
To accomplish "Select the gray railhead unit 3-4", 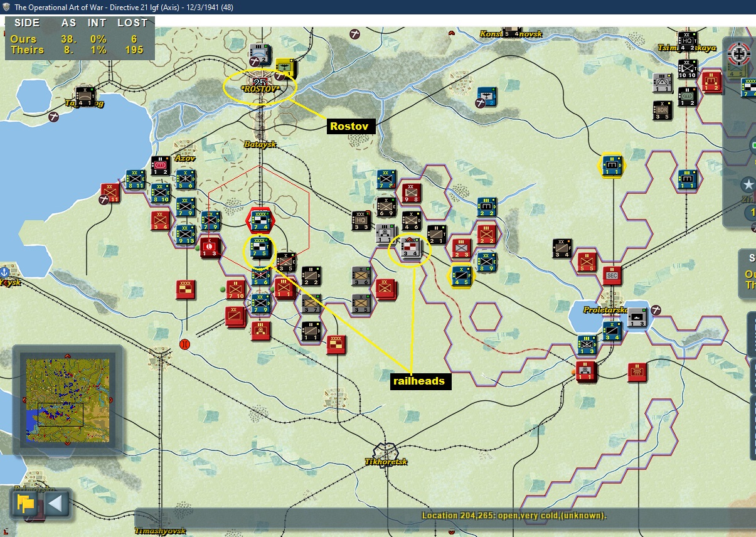I will [x=412, y=248].
